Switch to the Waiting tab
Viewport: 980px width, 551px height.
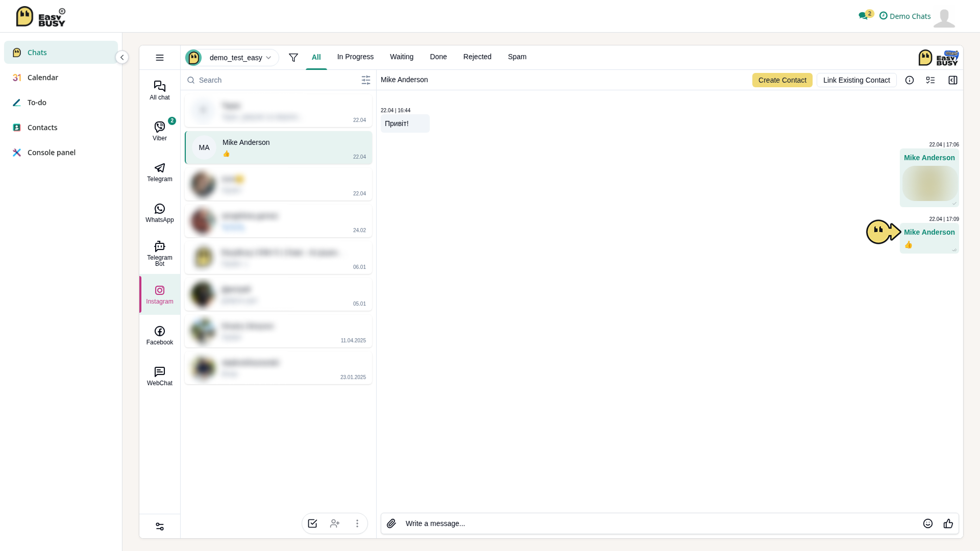tap(402, 57)
